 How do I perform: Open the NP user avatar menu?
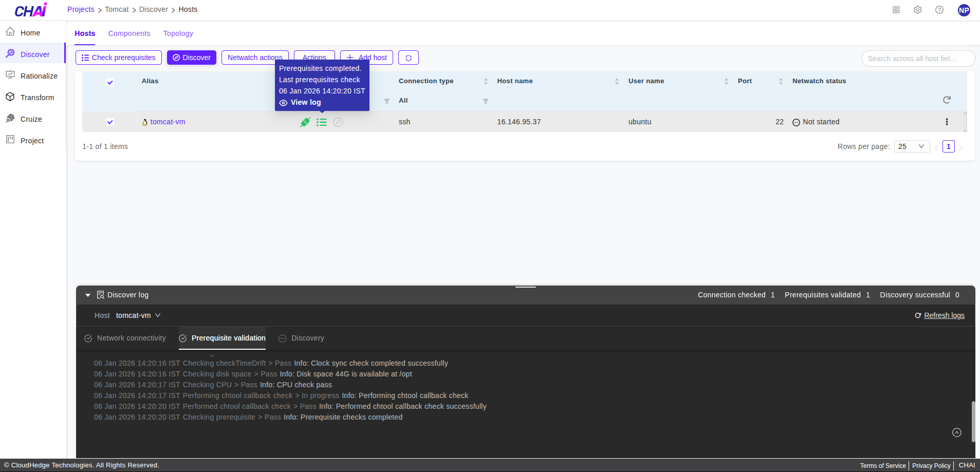coord(964,10)
